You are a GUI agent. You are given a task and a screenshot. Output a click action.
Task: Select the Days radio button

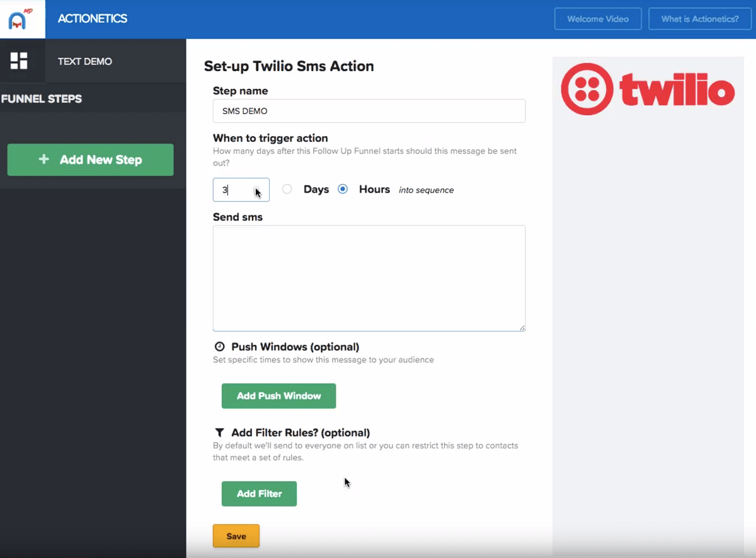(287, 189)
